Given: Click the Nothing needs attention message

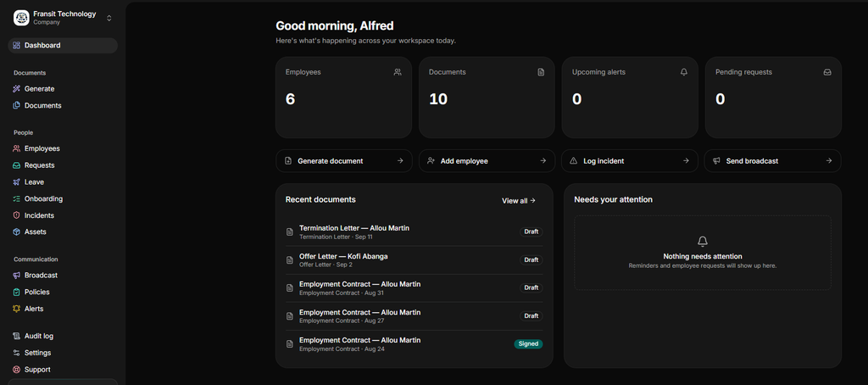Looking at the screenshot, I should pyautogui.click(x=703, y=256).
